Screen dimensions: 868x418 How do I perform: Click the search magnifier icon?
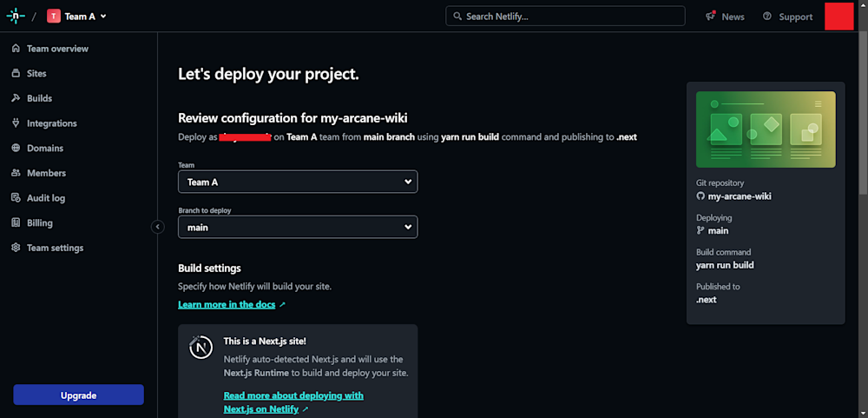(457, 16)
